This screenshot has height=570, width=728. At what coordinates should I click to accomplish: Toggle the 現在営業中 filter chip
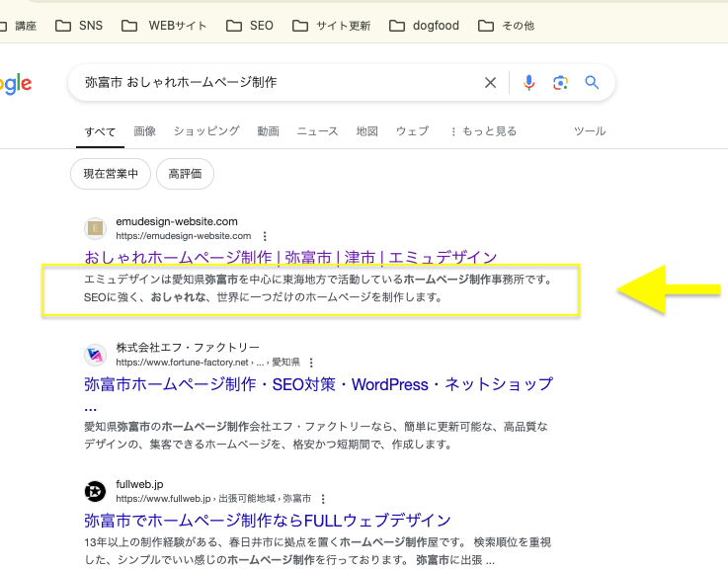tap(111, 174)
